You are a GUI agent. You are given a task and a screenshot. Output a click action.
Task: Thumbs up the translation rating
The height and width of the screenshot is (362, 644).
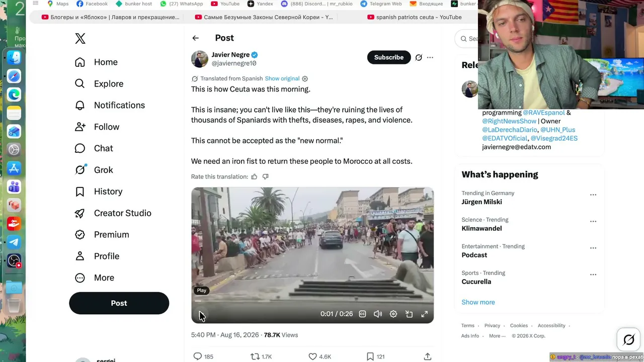click(x=254, y=176)
